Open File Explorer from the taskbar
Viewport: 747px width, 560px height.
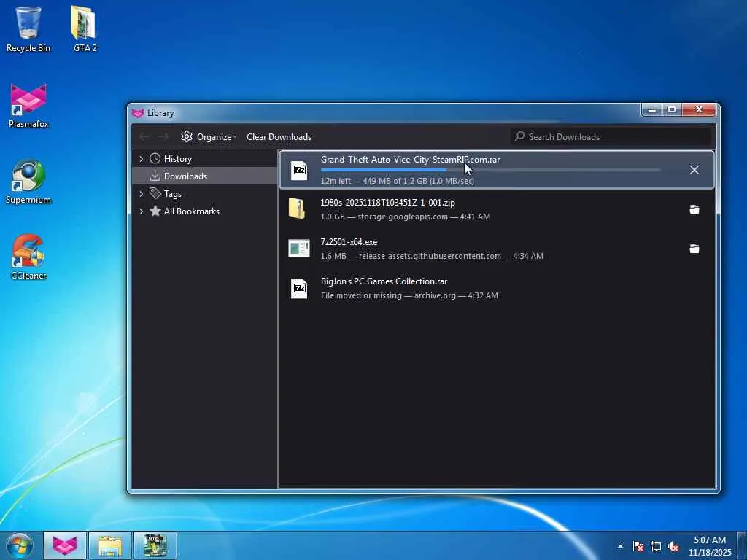pos(110,545)
